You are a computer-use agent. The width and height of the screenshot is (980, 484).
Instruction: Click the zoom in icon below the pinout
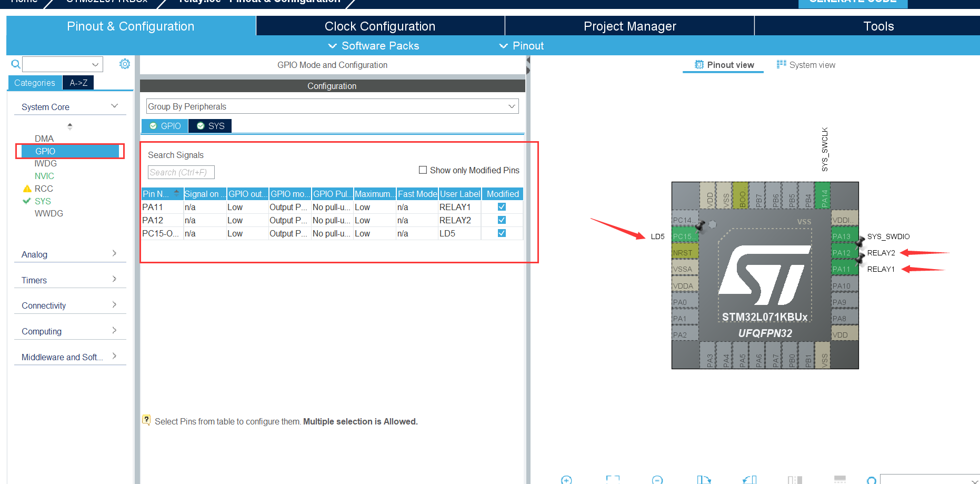coord(566,480)
